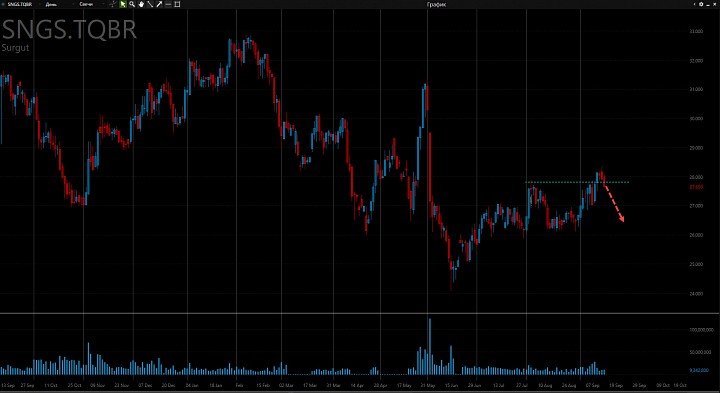Select the trend line drawing tool

click(150, 4)
